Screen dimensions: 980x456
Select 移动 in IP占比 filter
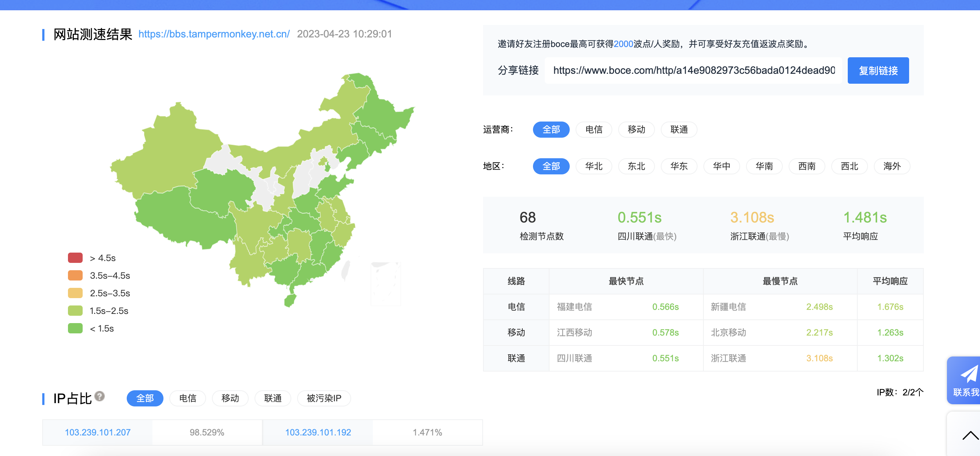tap(230, 398)
